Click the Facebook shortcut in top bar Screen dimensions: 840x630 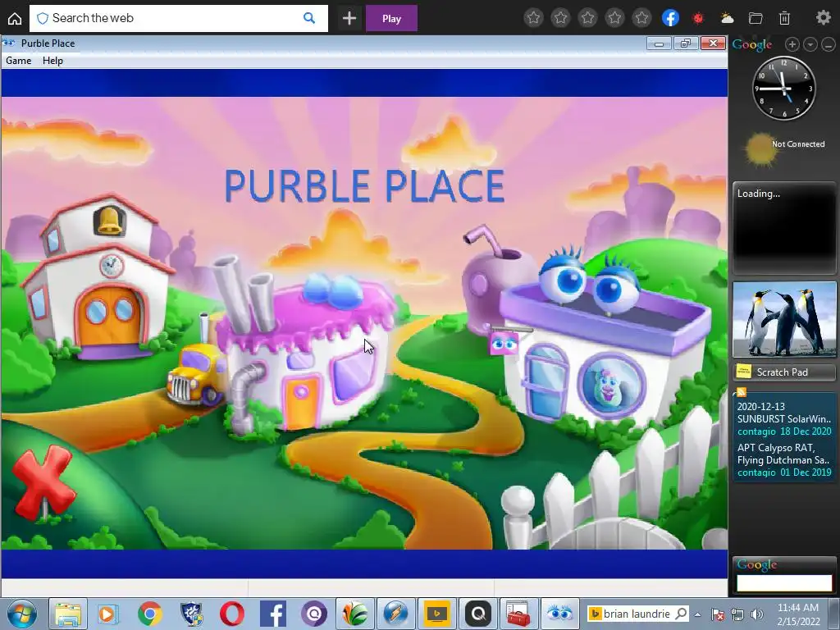point(670,18)
